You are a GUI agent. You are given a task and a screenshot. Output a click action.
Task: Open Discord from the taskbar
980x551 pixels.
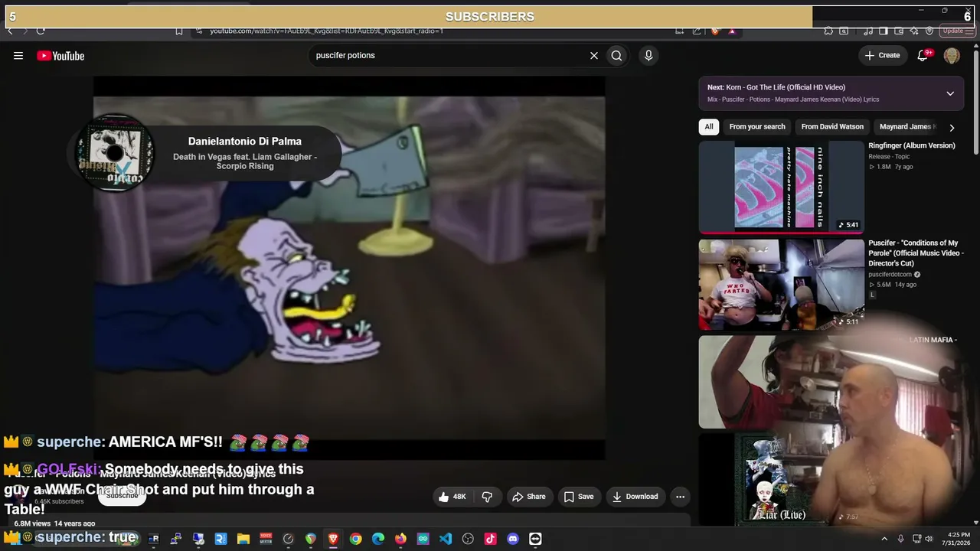pyautogui.click(x=513, y=539)
